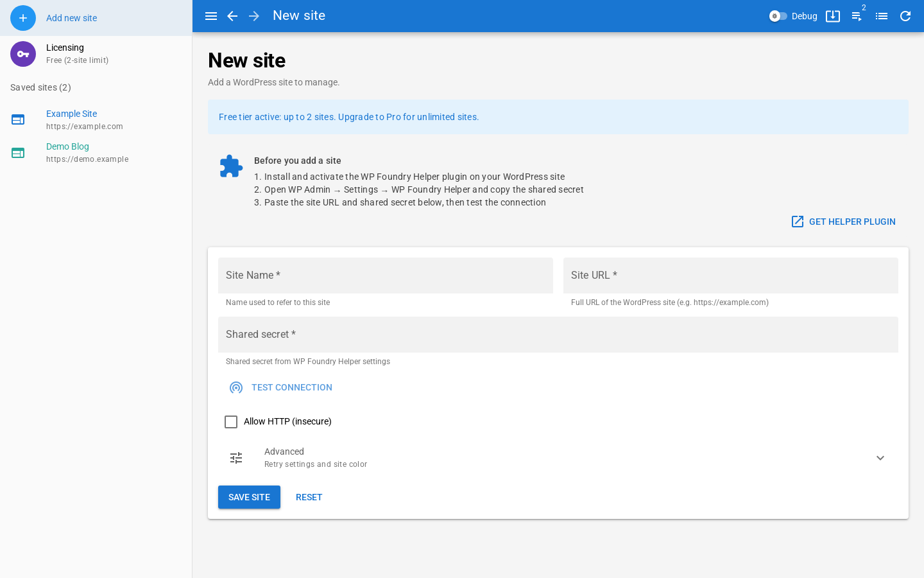This screenshot has width=924, height=578.
Task: Open Add new site in sidebar
Action: point(96,18)
